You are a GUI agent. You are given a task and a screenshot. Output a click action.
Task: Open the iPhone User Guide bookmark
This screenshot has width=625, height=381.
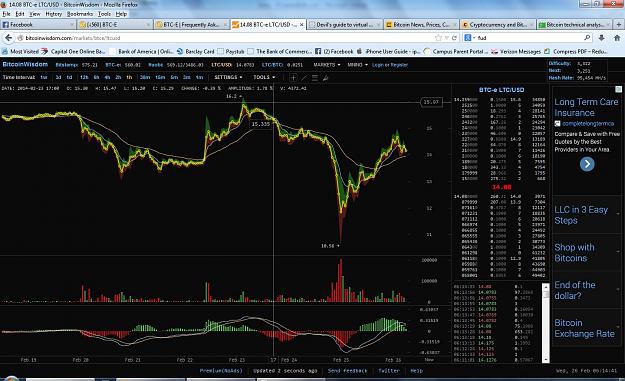[389, 51]
